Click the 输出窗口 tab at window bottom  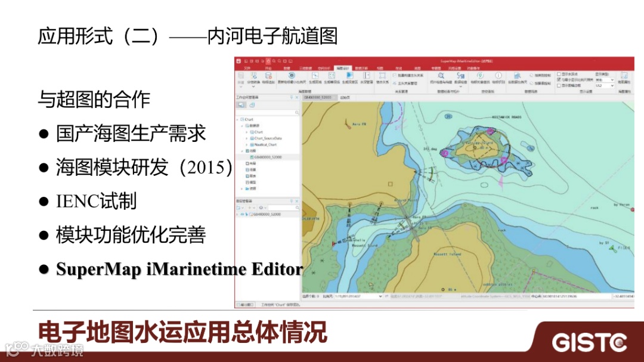[246, 305]
